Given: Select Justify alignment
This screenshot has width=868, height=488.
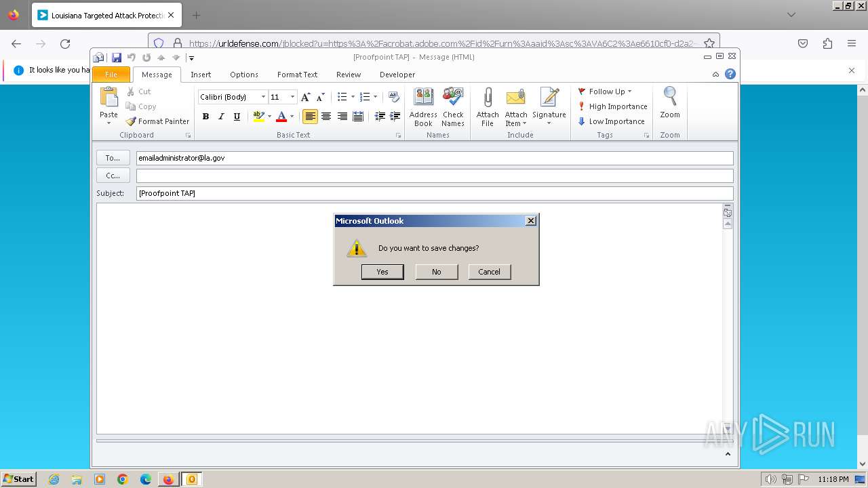Looking at the screenshot, I should click(x=358, y=117).
